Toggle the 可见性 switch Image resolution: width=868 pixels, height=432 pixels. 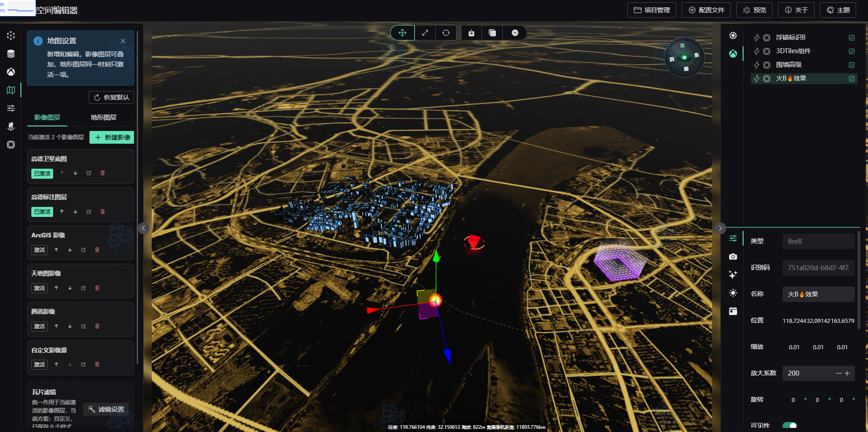pyautogui.click(x=789, y=426)
